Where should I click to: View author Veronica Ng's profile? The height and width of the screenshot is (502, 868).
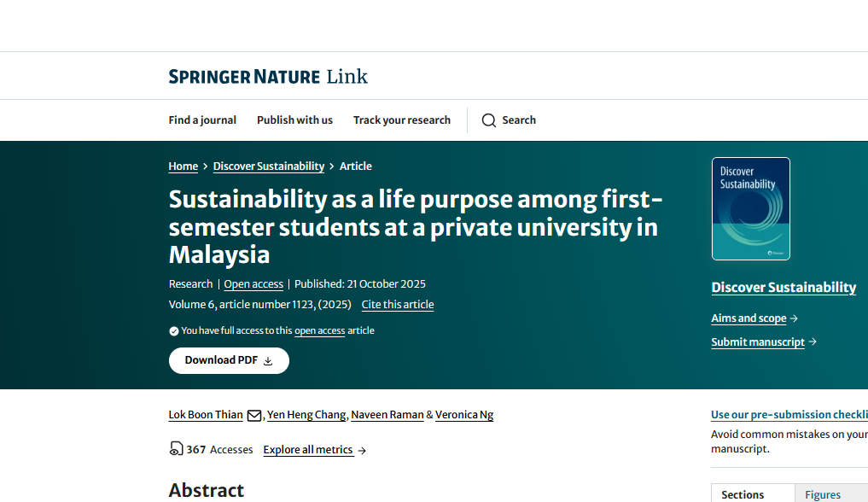pyautogui.click(x=464, y=415)
